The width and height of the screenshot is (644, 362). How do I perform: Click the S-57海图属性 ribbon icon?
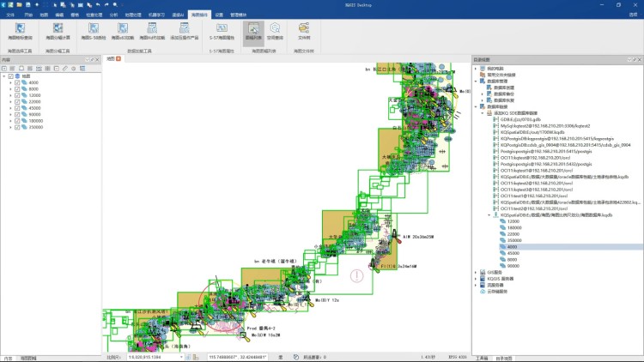(x=222, y=31)
